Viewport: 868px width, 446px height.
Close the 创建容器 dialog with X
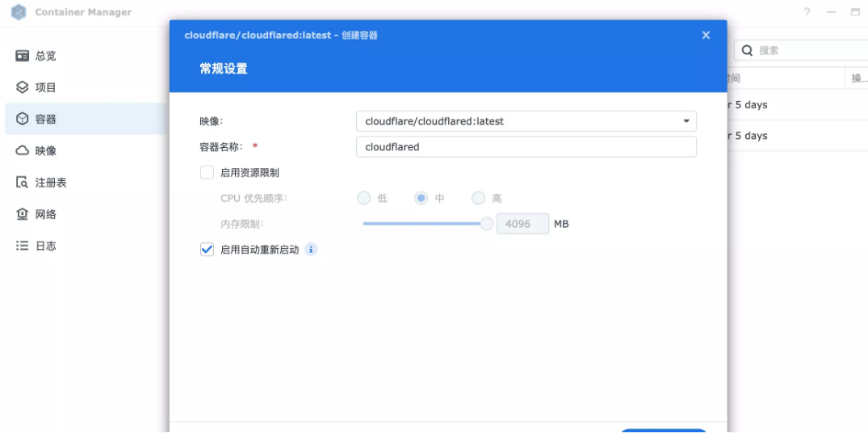[706, 35]
